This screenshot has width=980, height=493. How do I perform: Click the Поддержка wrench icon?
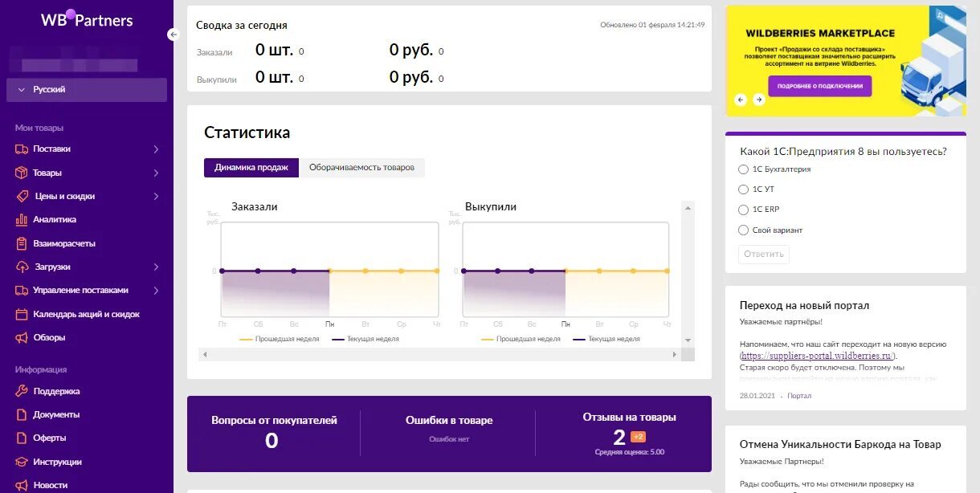(21, 391)
